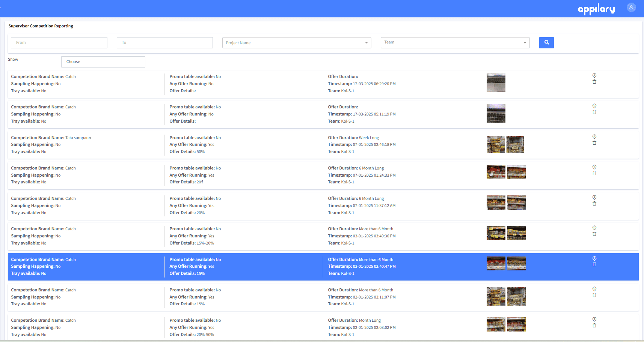Open the Project Name dropdown
Image resolution: width=644 pixels, height=342 pixels.
(x=296, y=42)
